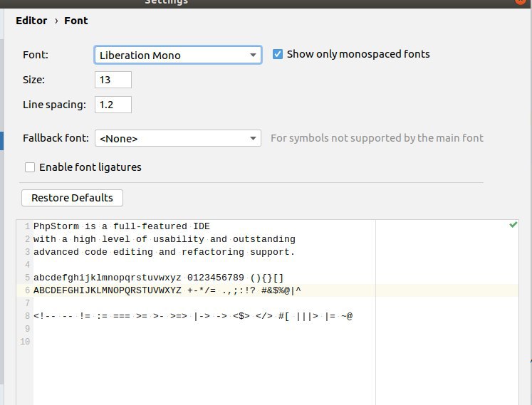The height and width of the screenshot is (405, 532).
Task: Click the Fallback font <None> value
Action: pyautogui.click(x=118, y=138)
